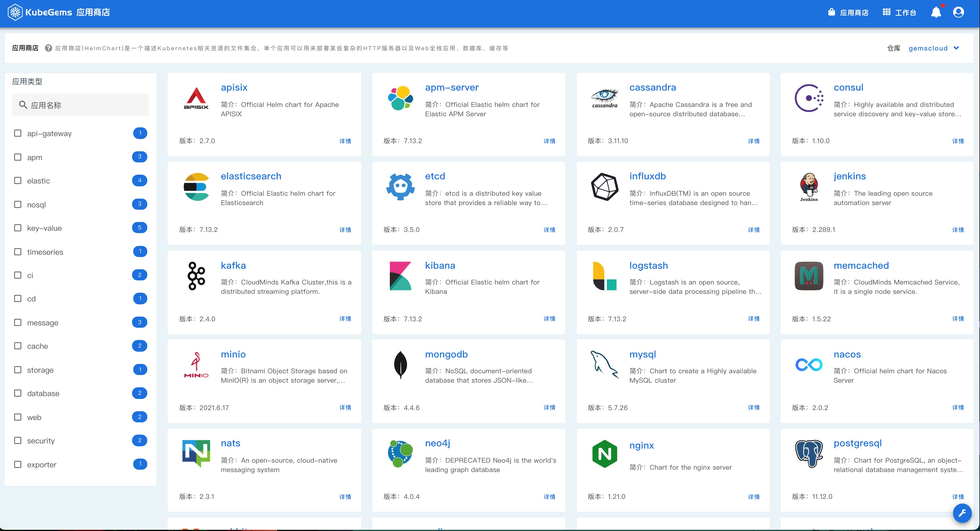Check the api-gateway filter checkbox

tap(18, 133)
